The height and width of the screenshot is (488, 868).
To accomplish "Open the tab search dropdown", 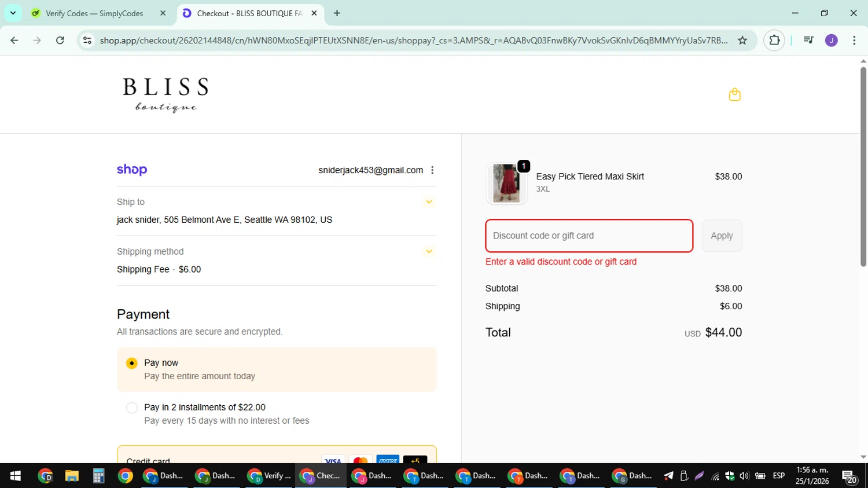I will tap(13, 13).
